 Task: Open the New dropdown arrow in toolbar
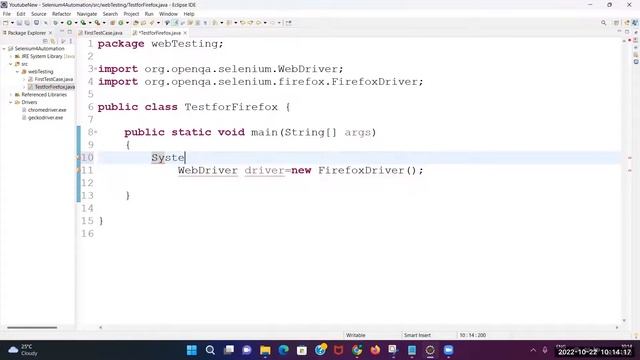[12, 23]
